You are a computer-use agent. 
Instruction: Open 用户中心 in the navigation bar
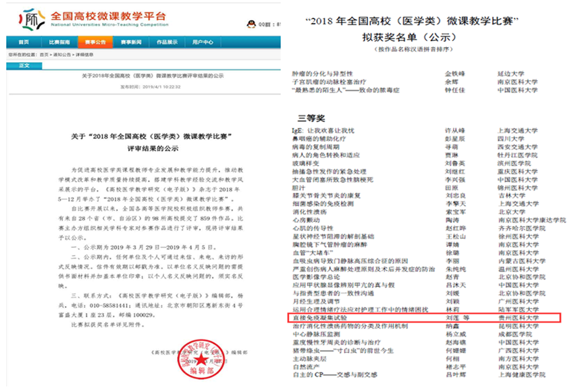pos(203,42)
